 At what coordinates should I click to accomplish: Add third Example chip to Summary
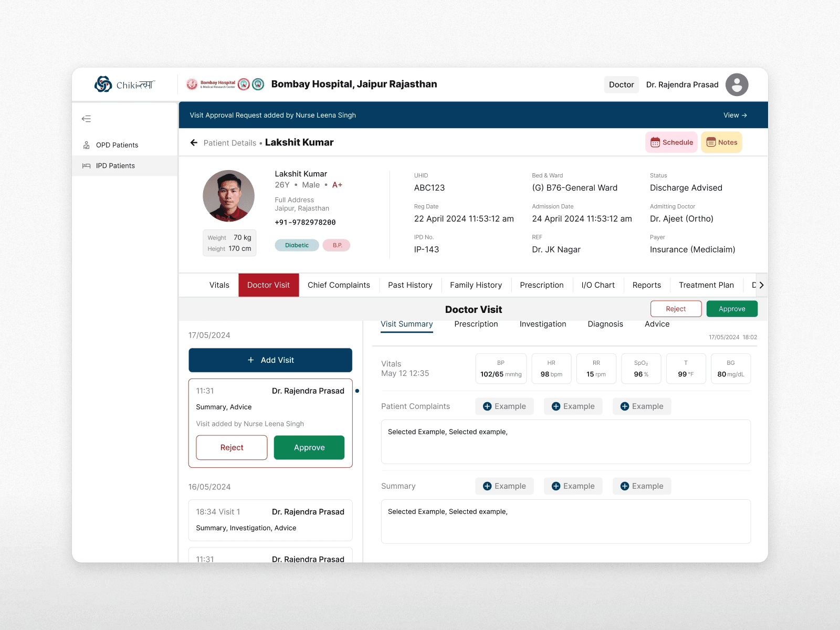pos(642,486)
